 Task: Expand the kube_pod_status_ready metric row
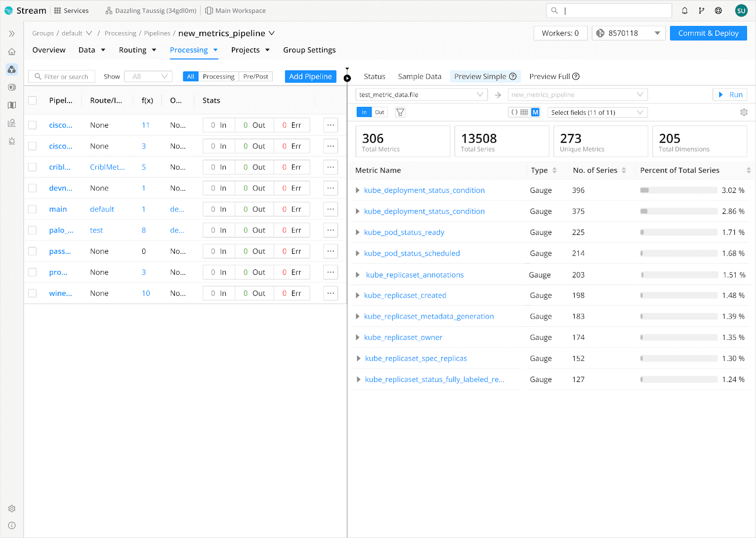pos(358,233)
